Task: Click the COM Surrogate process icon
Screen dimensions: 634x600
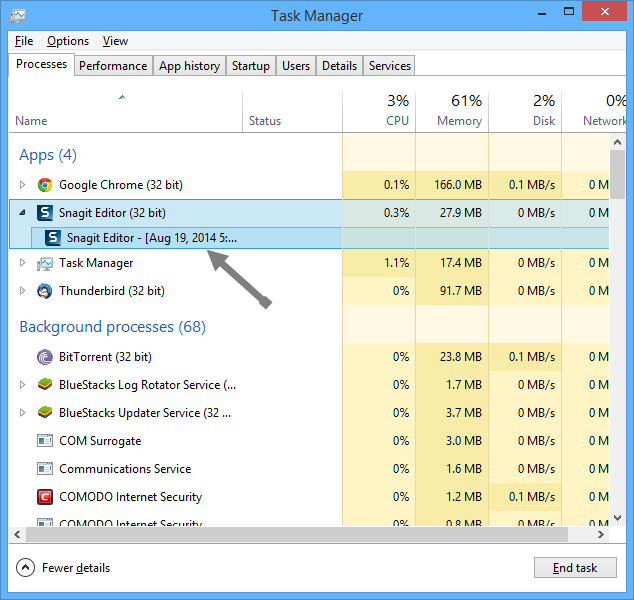Action: 45,441
